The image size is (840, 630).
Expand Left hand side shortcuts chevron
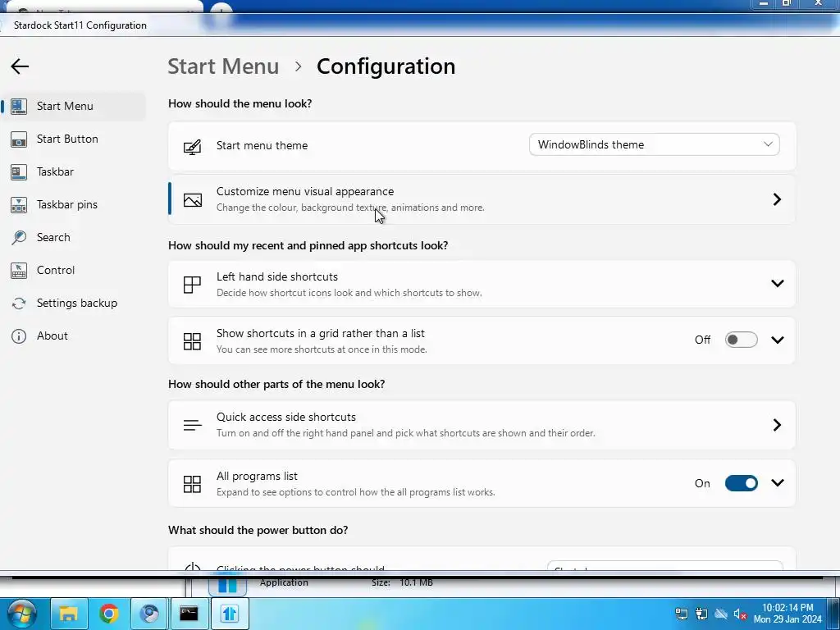(x=778, y=283)
